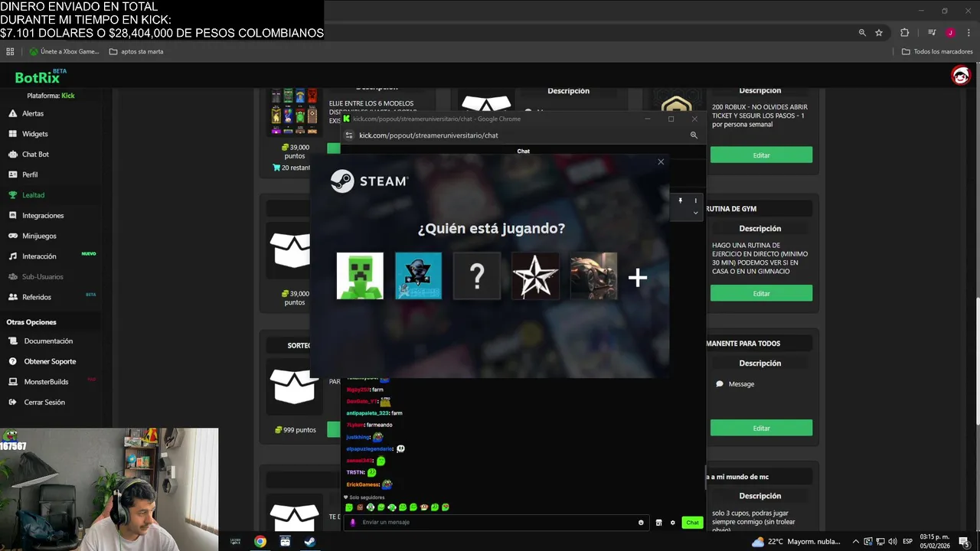Image resolution: width=980 pixels, height=551 pixels.
Task: Click zoom icon in Kick popout address bar
Action: [x=694, y=135]
